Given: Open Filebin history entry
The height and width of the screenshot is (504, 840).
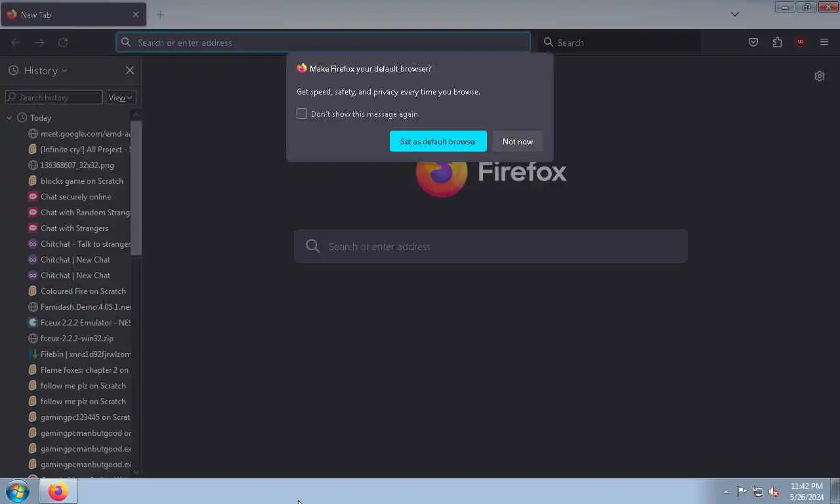Looking at the screenshot, I should (x=79, y=354).
